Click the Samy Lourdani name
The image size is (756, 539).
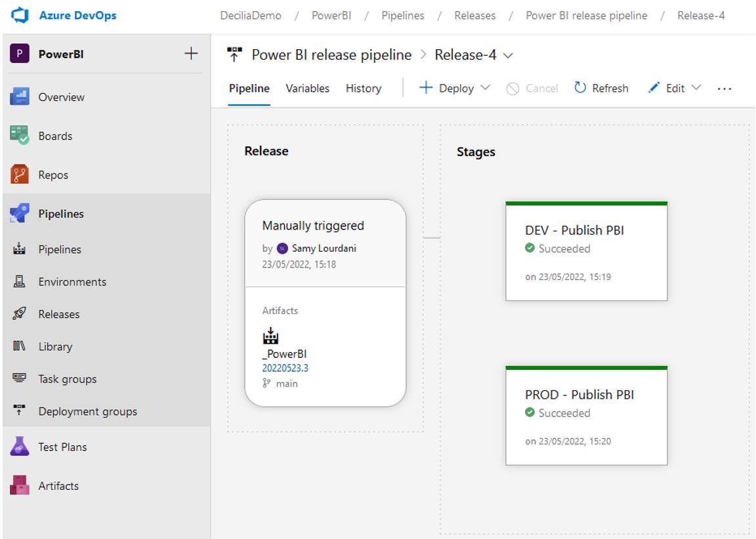point(324,249)
